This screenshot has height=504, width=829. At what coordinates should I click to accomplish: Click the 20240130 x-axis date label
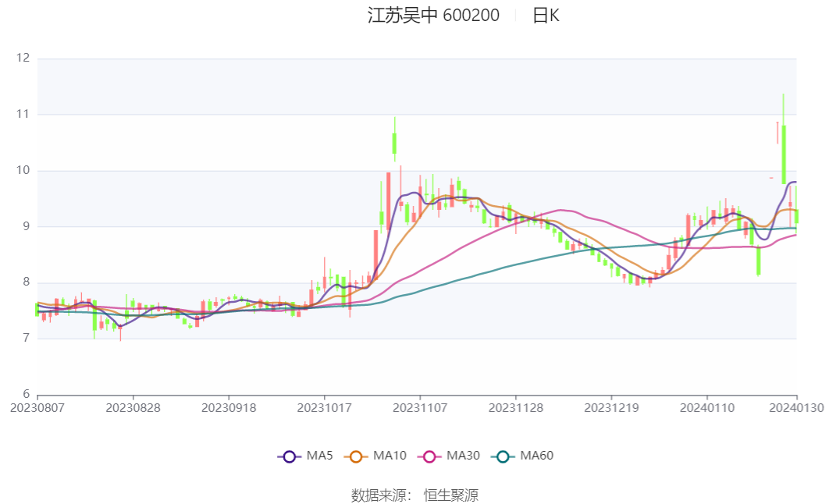point(796,408)
